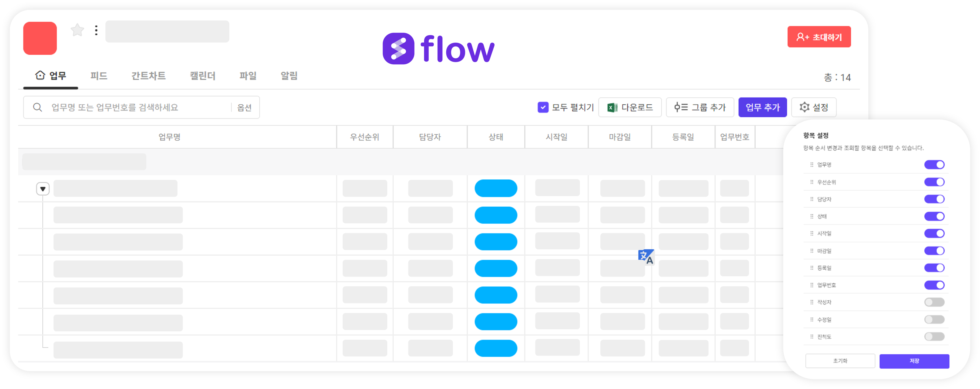Click the drag handle next to 업무명
Viewport: 980px width, 389px height.
click(x=811, y=165)
